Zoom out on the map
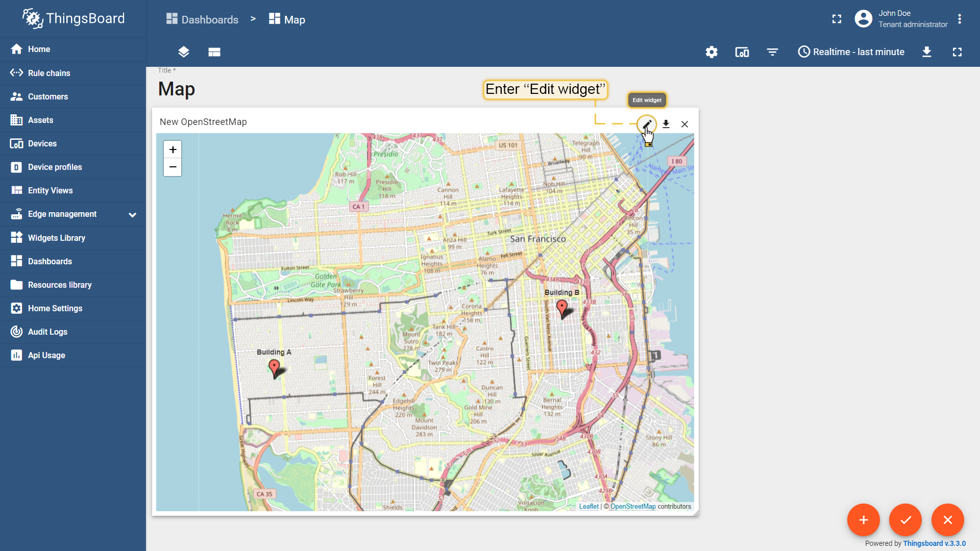The height and width of the screenshot is (551, 980). (x=173, y=167)
